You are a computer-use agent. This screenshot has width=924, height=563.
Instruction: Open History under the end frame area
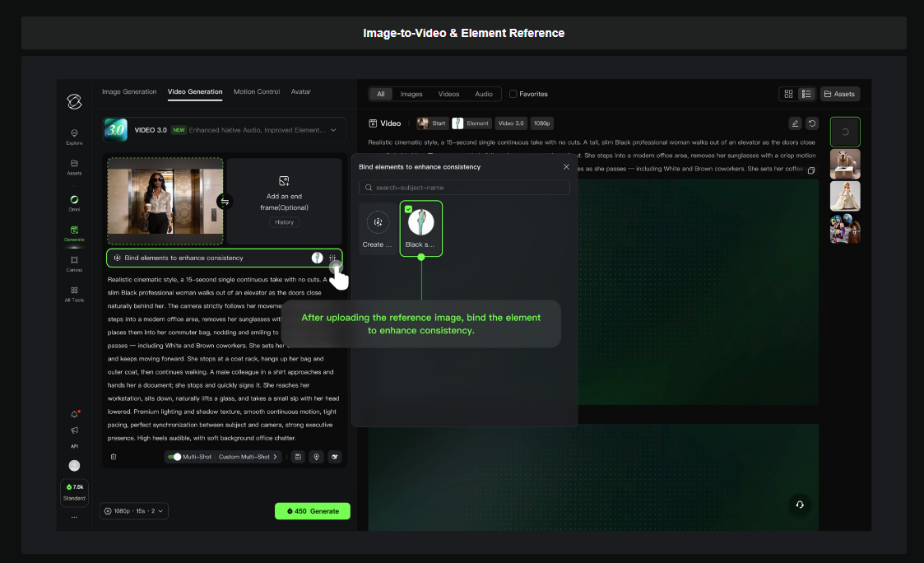tap(284, 221)
